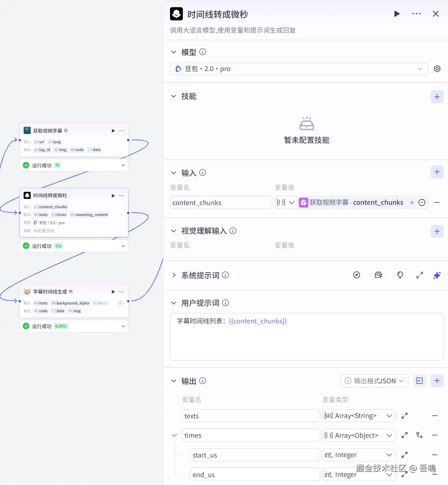Image resolution: width=448 pixels, height=485 pixels.
Task: Expand the 系统提示词 section
Action: (x=174, y=275)
